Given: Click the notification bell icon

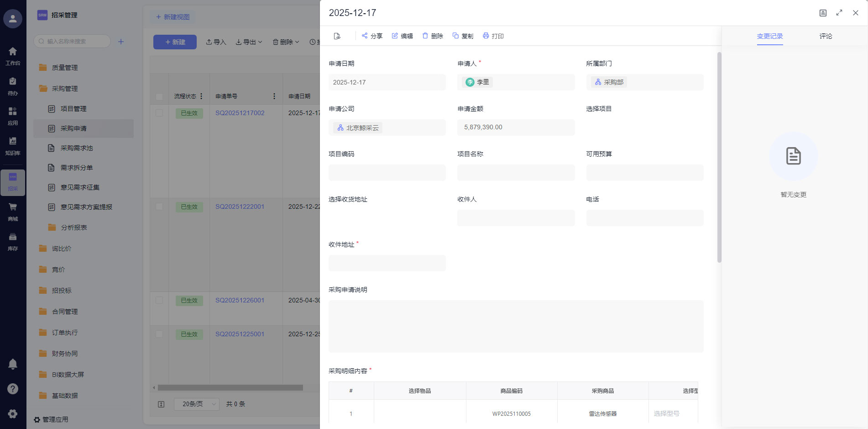Looking at the screenshot, I should 13,364.
